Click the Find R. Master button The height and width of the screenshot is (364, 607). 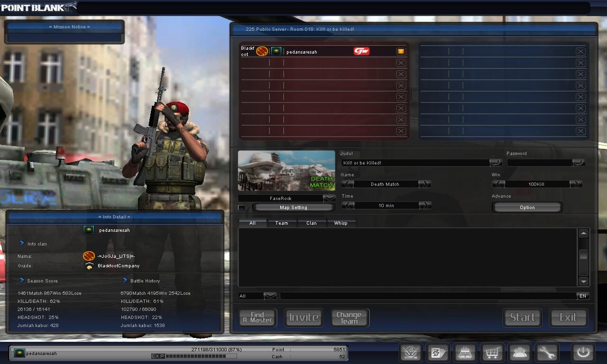[x=258, y=318]
